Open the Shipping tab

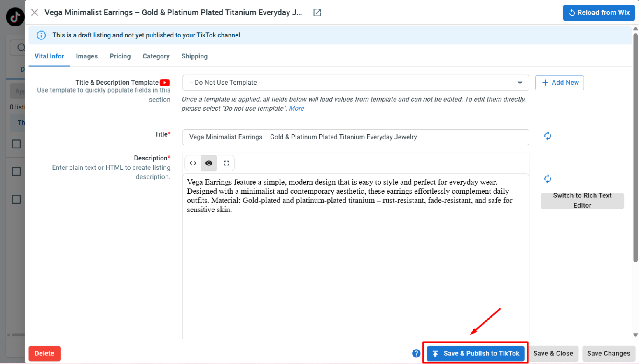194,56
